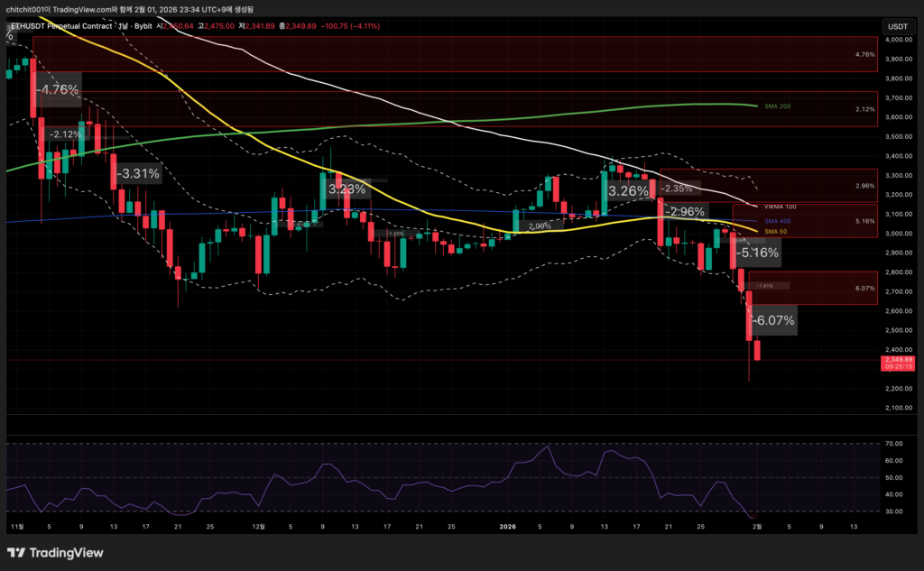Select the -3.31% measurement label
This screenshot has width=924, height=571.
(x=139, y=173)
